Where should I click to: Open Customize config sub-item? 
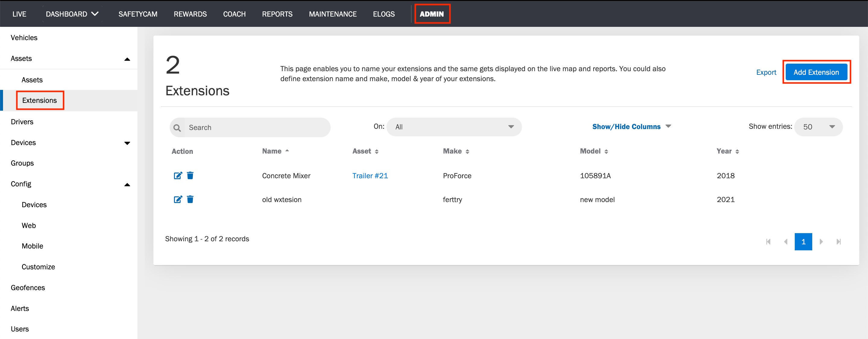coord(38,267)
